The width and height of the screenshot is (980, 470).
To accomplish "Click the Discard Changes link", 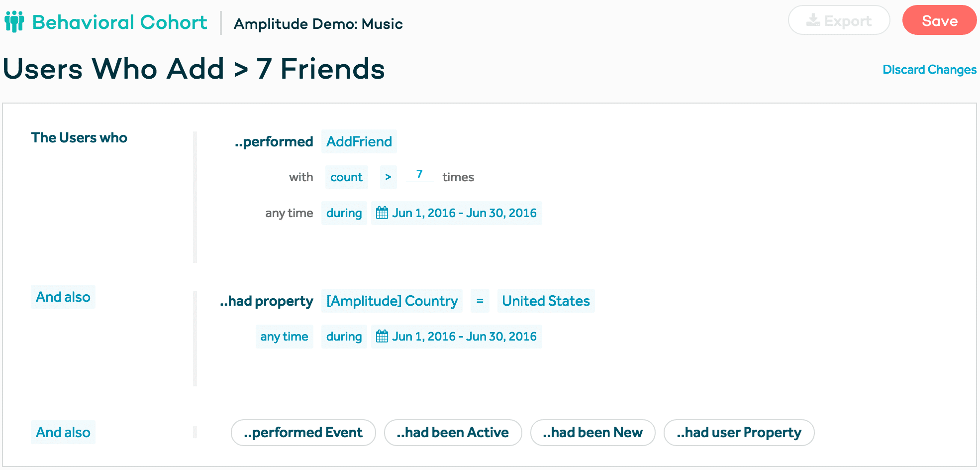I will coord(929,70).
